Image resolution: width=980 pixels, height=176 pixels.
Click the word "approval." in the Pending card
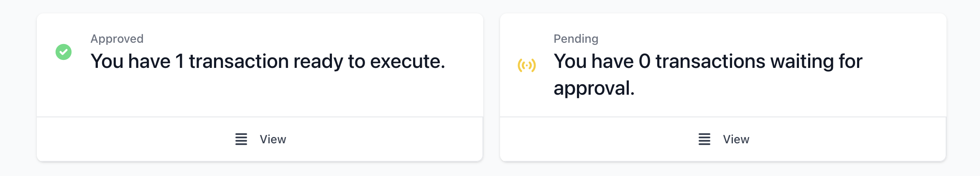pos(594,88)
